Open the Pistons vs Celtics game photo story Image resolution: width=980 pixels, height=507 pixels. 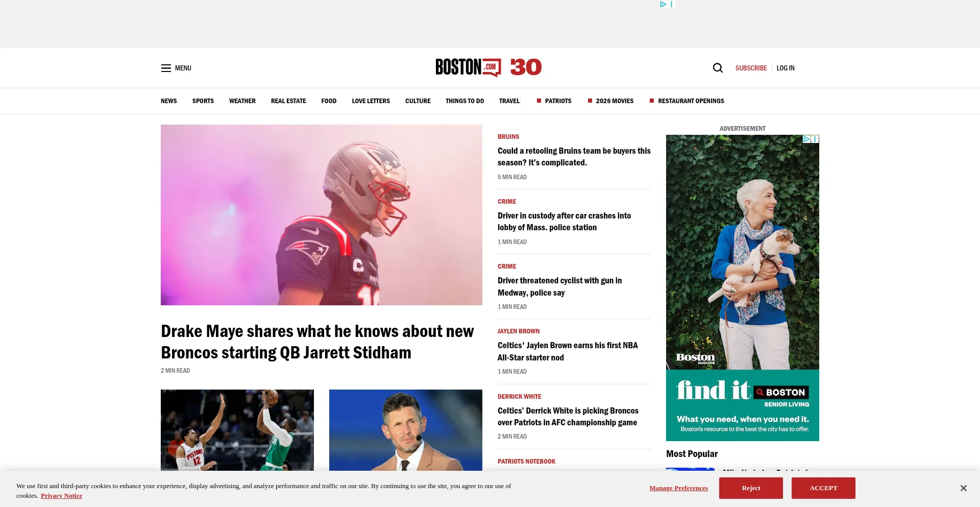pyautogui.click(x=237, y=430)
